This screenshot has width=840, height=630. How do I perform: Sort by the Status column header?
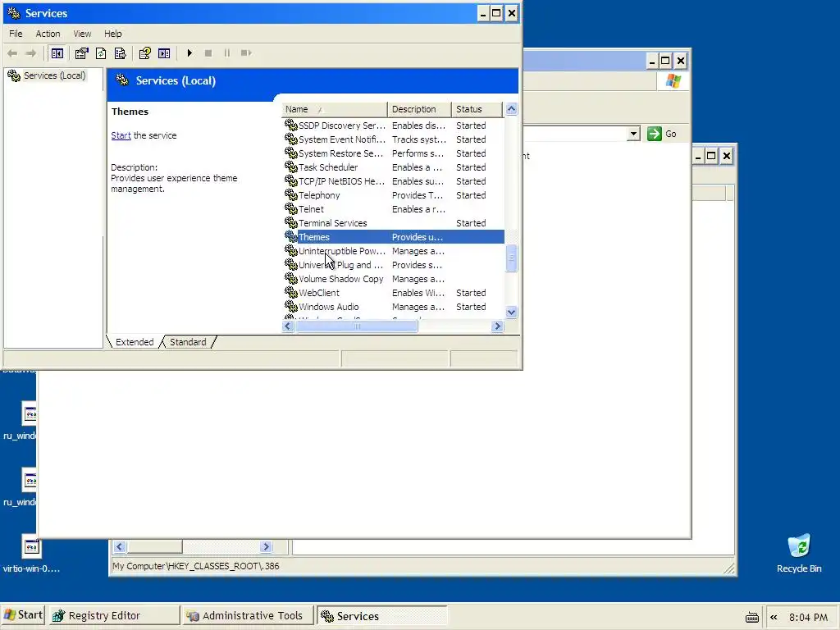click(x=477, y=109)
